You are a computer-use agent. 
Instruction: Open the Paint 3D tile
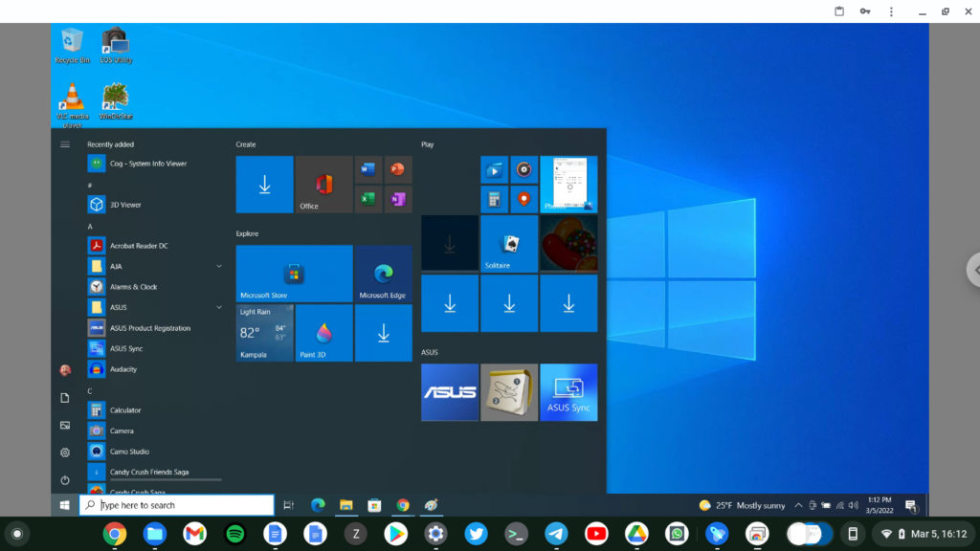[323, 333]
